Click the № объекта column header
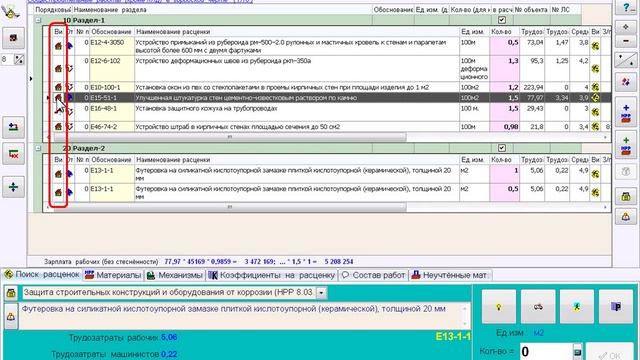Screen dimensions: 640x360 [x=531, y=9]
